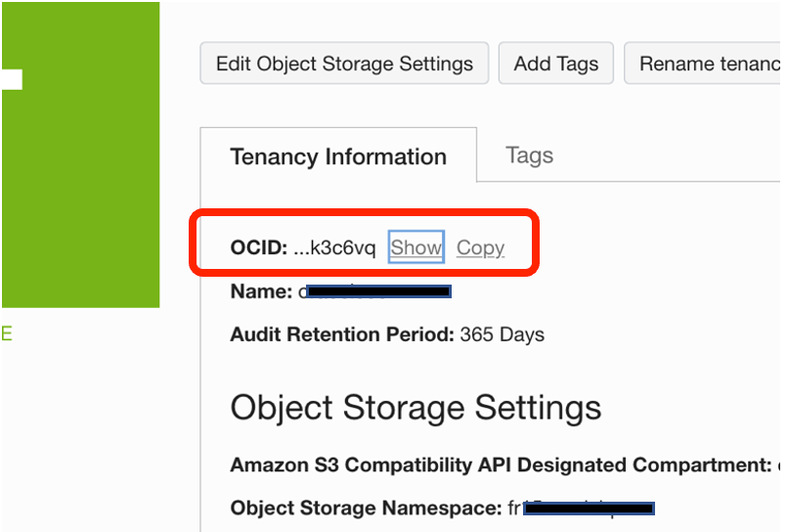Viewport: 788px width, 532px height.
Task: Select the 365 Days retention value
Action: pos(503,334)
